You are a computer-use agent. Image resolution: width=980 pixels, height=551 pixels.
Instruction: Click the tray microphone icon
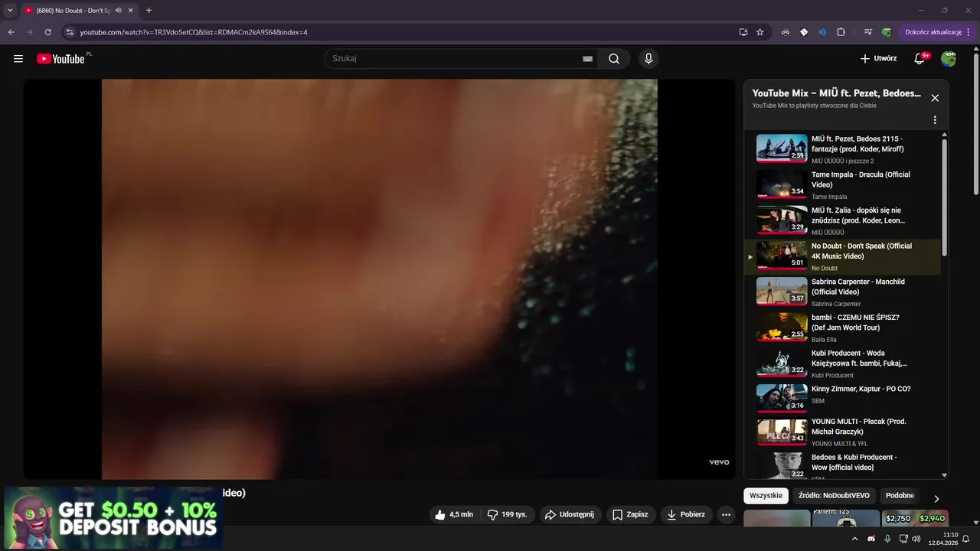coord(887,539)
